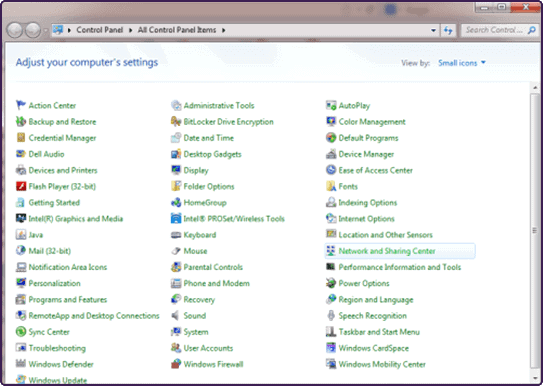Open the System item

[x=196, y=332]
